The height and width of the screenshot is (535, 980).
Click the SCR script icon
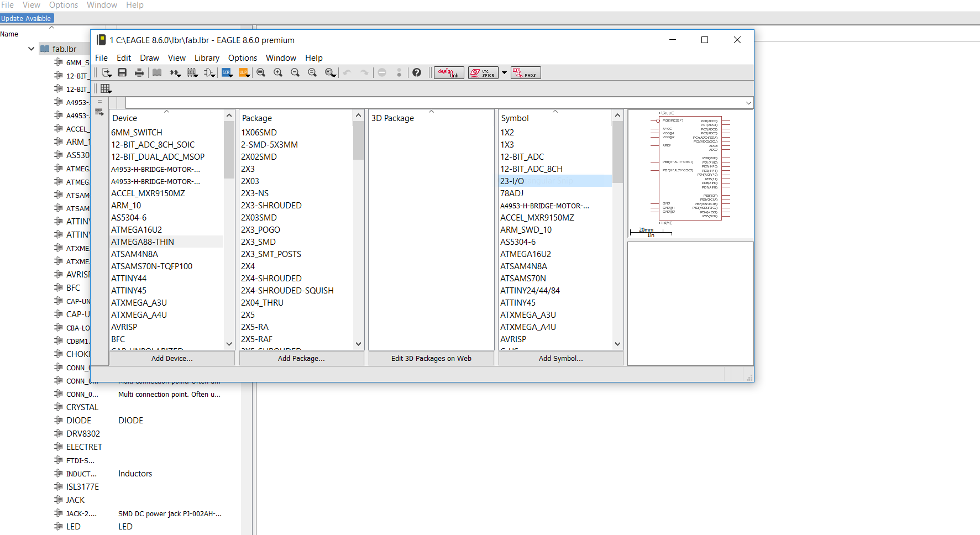pos(227,72)
